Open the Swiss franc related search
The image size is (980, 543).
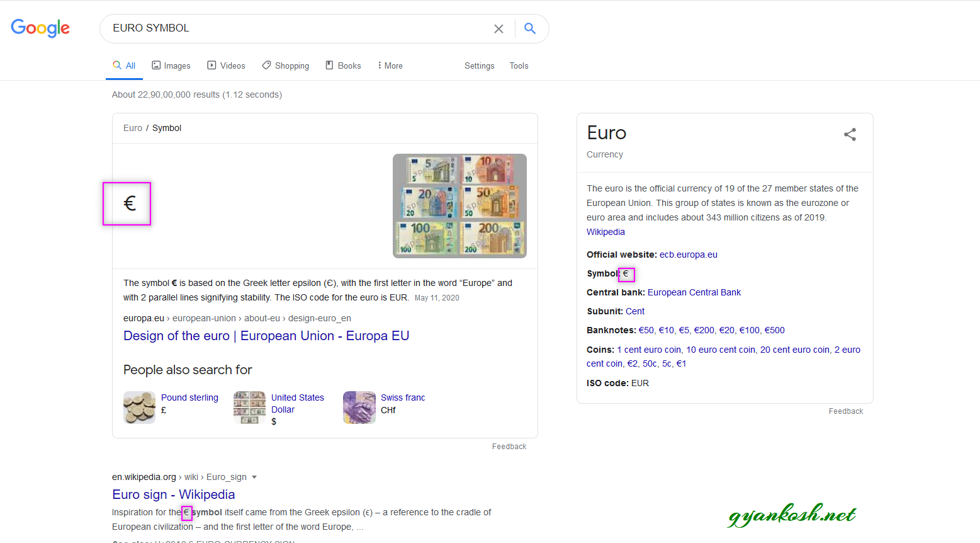(x=403, y=397)
